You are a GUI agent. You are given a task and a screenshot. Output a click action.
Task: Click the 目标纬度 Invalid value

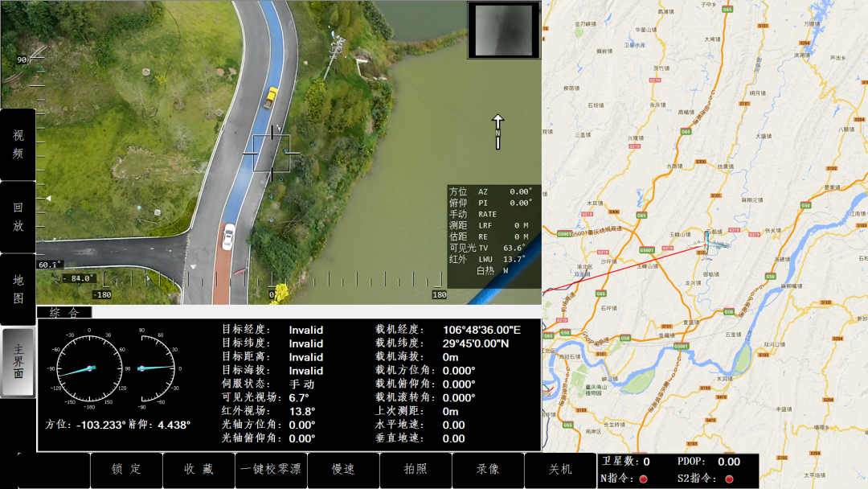pyautogui.click(x=306, y=344)
